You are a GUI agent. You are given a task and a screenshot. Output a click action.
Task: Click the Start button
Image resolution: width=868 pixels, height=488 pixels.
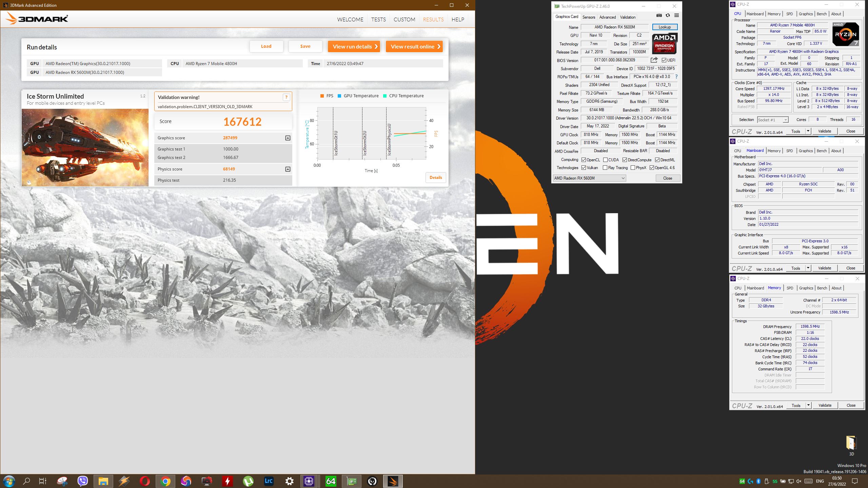(9, 481)
